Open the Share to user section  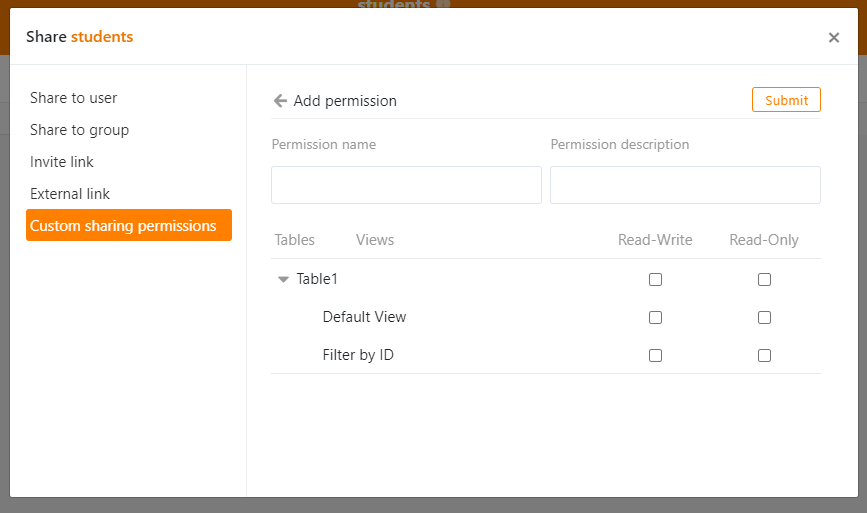74,98
